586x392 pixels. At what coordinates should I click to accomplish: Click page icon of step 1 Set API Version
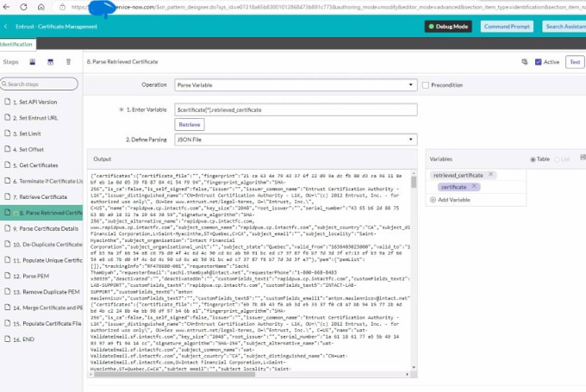pyautogui.click(x=7, y=102)
